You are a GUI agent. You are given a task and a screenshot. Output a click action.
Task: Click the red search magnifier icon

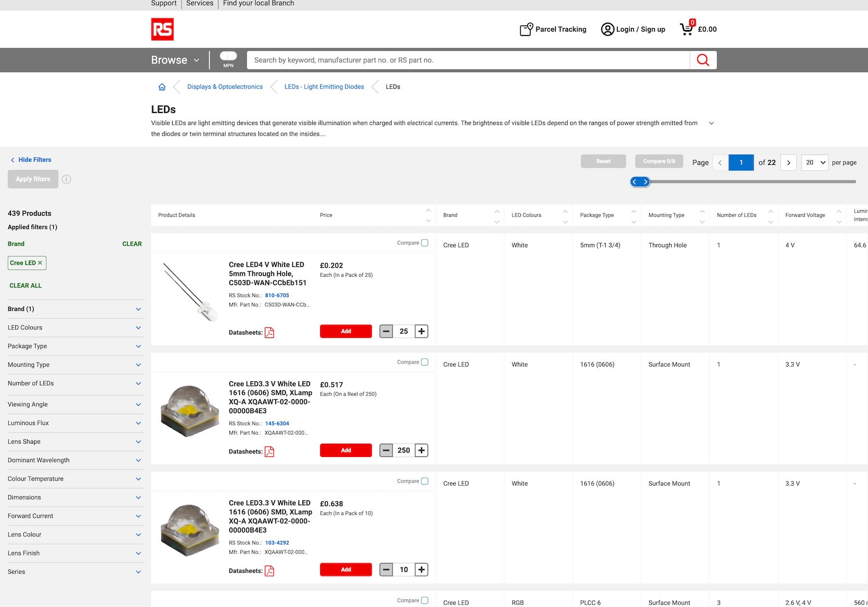[x=703, y=60]
